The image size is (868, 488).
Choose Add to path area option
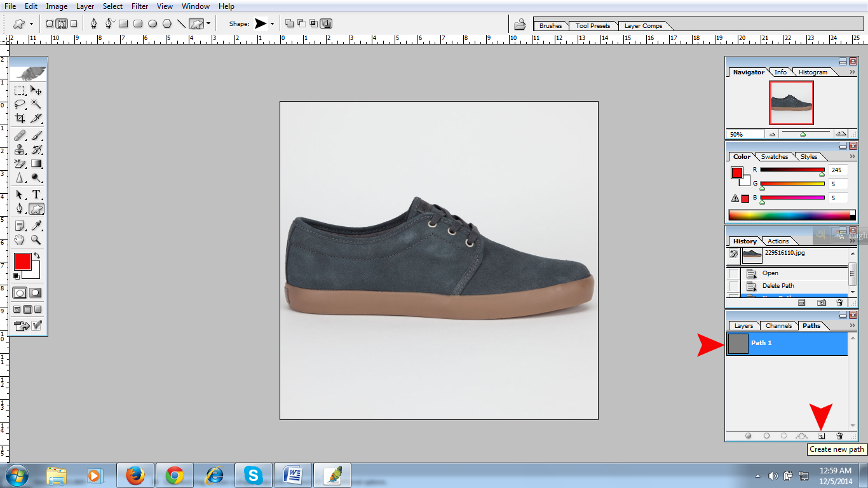[290, 24]
